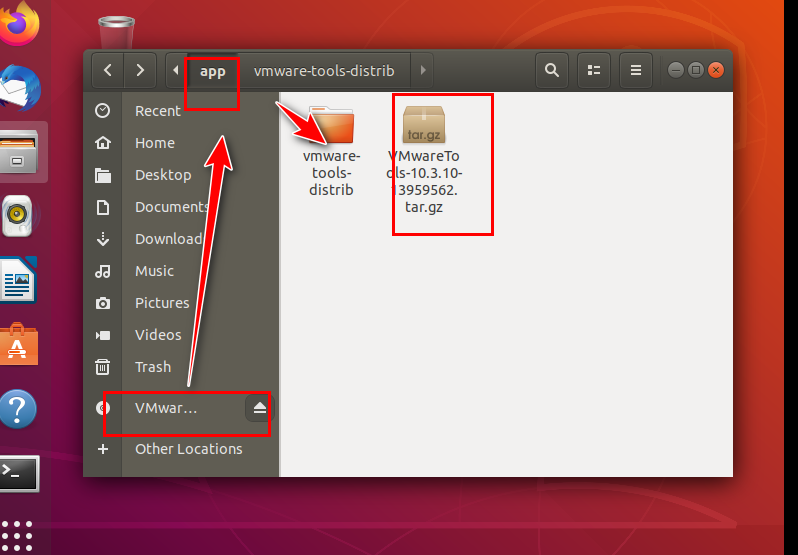Click the Recent clock icon in sidebar
This screenshot has height=555, width=798.
pos(102,110)
